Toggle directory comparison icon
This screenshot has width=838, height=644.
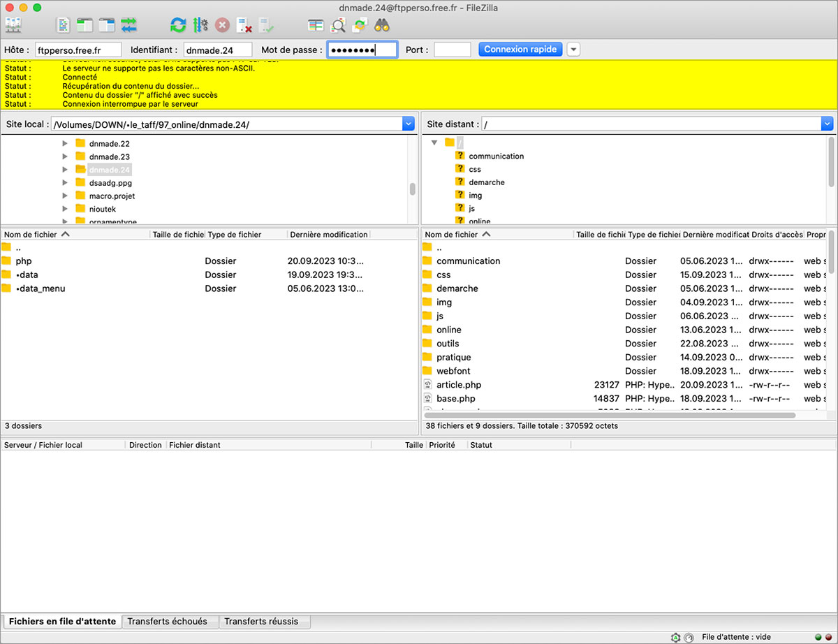coord(338,26)
